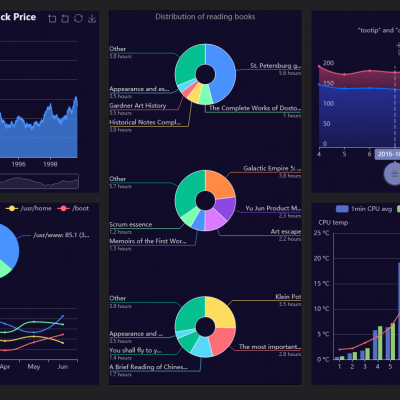
Task: Select the blue /usr/www pie slice
Action: tap(8, 247)
